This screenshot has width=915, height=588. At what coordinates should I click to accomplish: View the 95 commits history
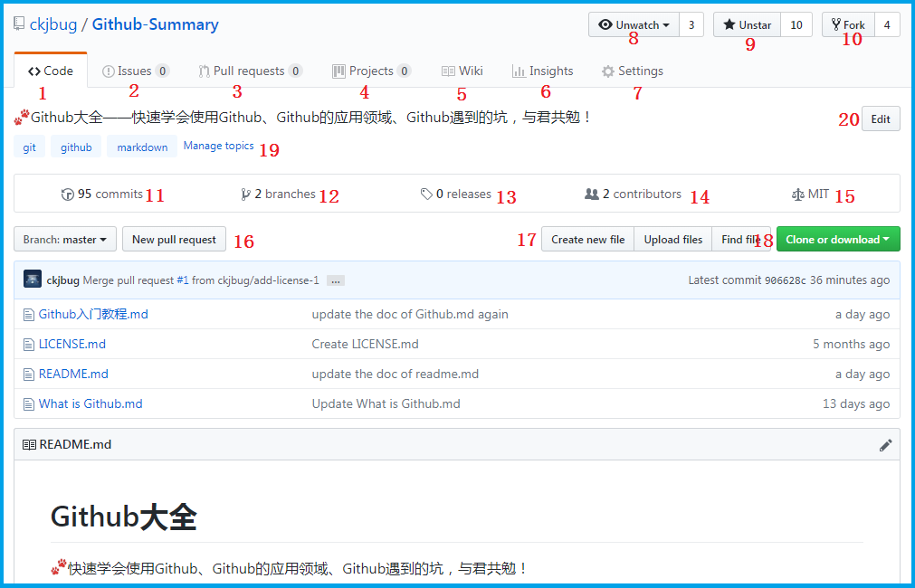102,194
